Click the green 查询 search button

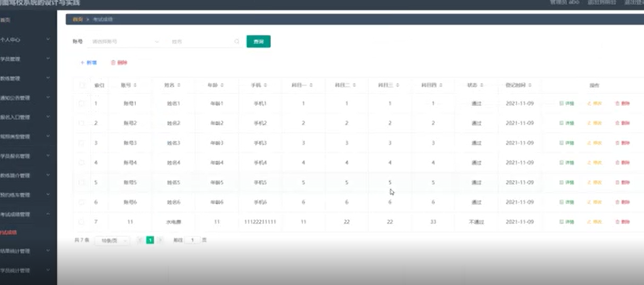click(x=258, y=41)
